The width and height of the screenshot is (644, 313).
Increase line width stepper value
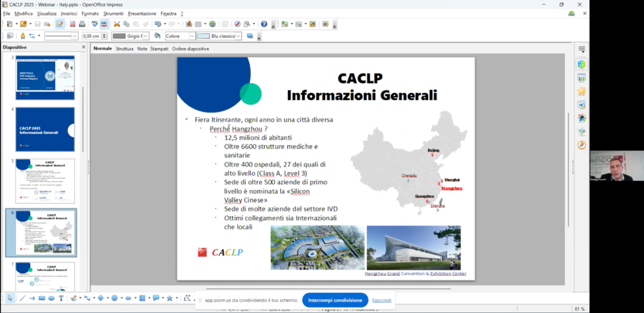tap(104, 35)
